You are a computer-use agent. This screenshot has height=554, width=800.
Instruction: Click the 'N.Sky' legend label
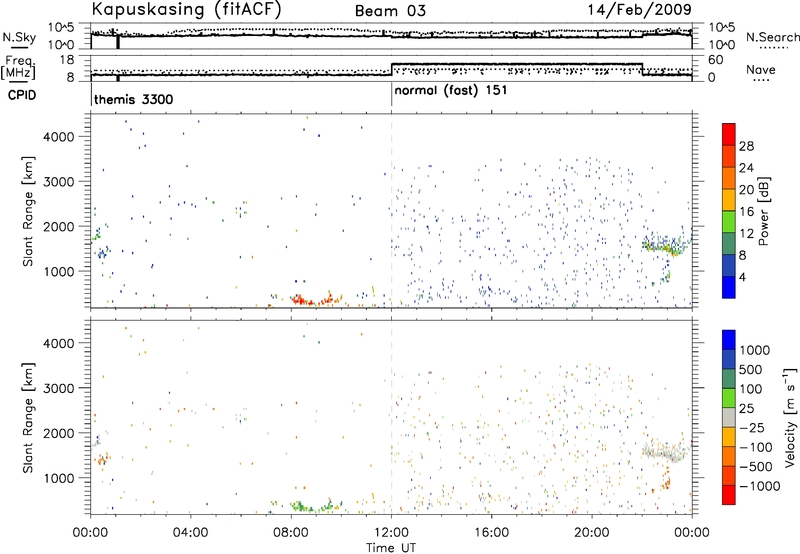point(19,37)
